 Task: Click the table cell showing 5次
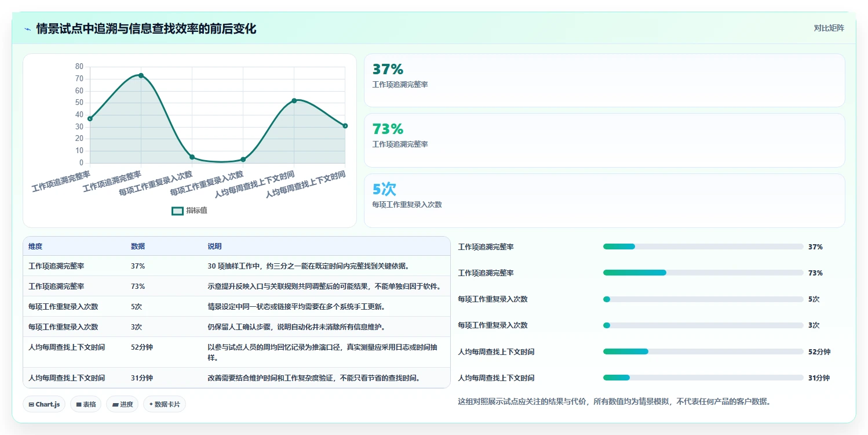click(137, 307)
